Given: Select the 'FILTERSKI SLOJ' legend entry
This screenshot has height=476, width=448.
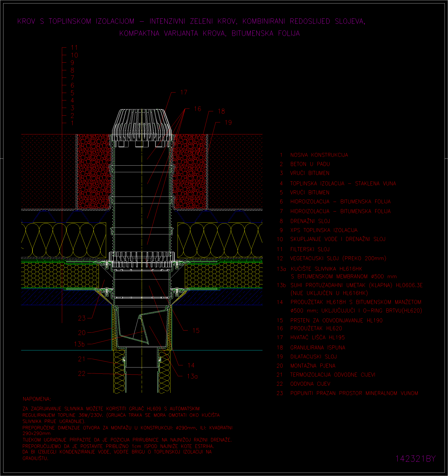Looking at the screenshot, I should pyautogui.click(x=310, y=249).
